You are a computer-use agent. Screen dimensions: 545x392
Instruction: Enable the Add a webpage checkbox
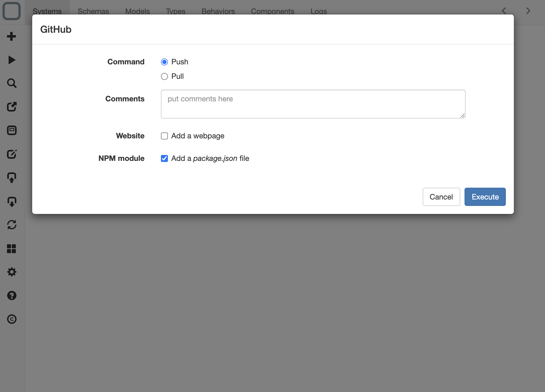pyautogui.click(x=164, y=136)
